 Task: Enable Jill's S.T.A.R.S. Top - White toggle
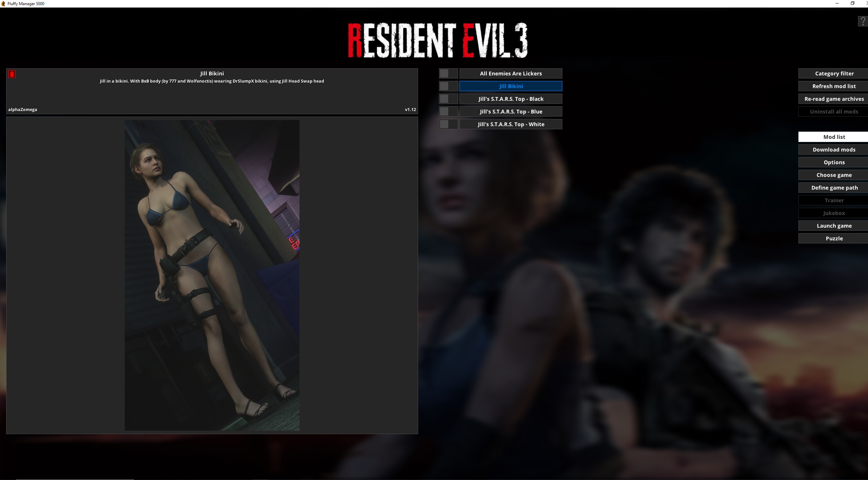(449, 124)
